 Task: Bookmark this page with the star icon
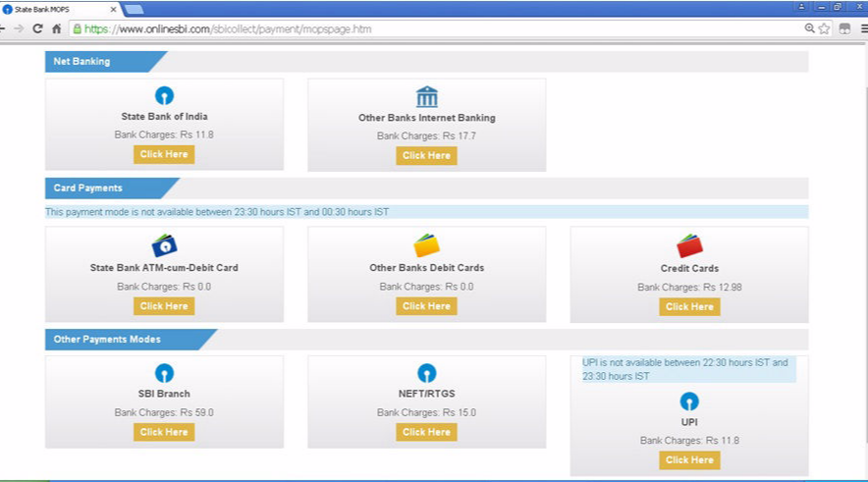824,28
